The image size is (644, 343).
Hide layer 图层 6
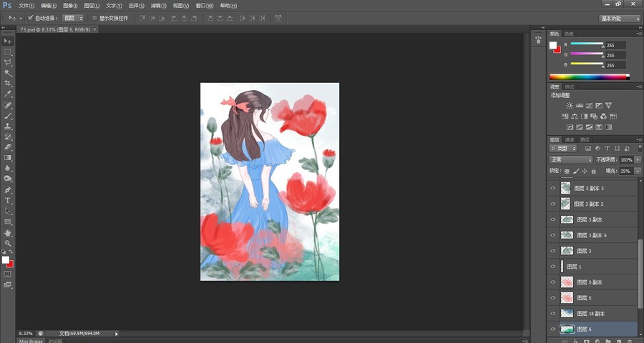pyautogui.click(x=553, y=329)
